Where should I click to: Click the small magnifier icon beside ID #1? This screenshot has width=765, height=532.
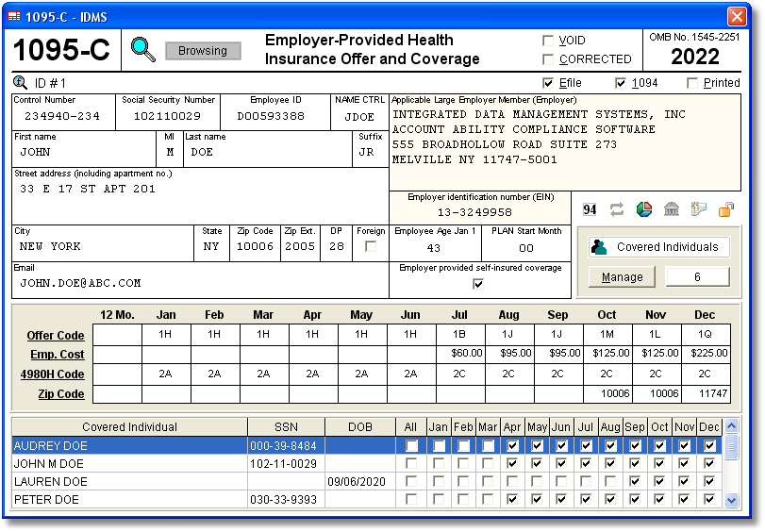pyautogui.click(x=20, y=82)
